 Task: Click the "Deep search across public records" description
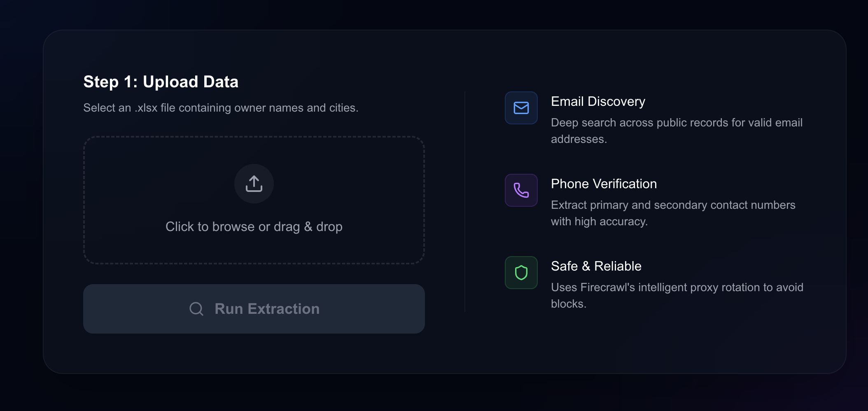point(677,123)
